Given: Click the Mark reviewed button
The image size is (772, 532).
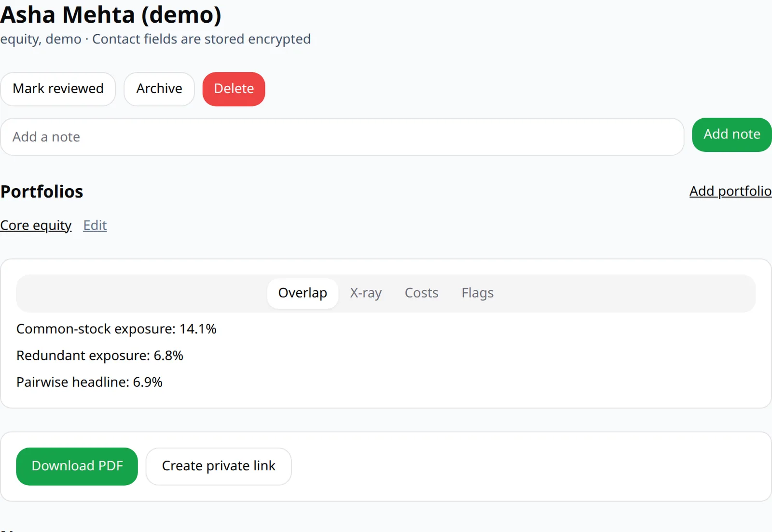Looking at the screenshot, I should 58,89.
